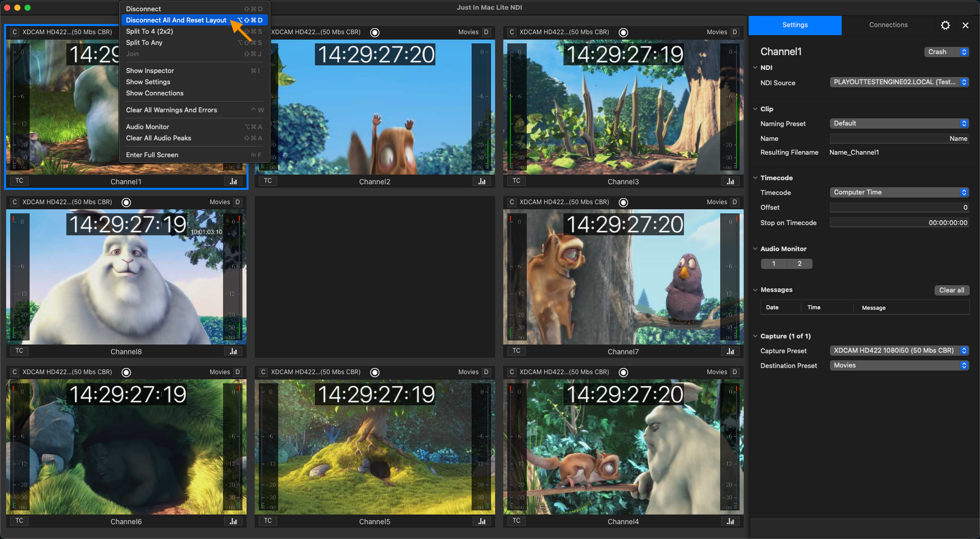Select Show Connections in the menu

[194, 93]
